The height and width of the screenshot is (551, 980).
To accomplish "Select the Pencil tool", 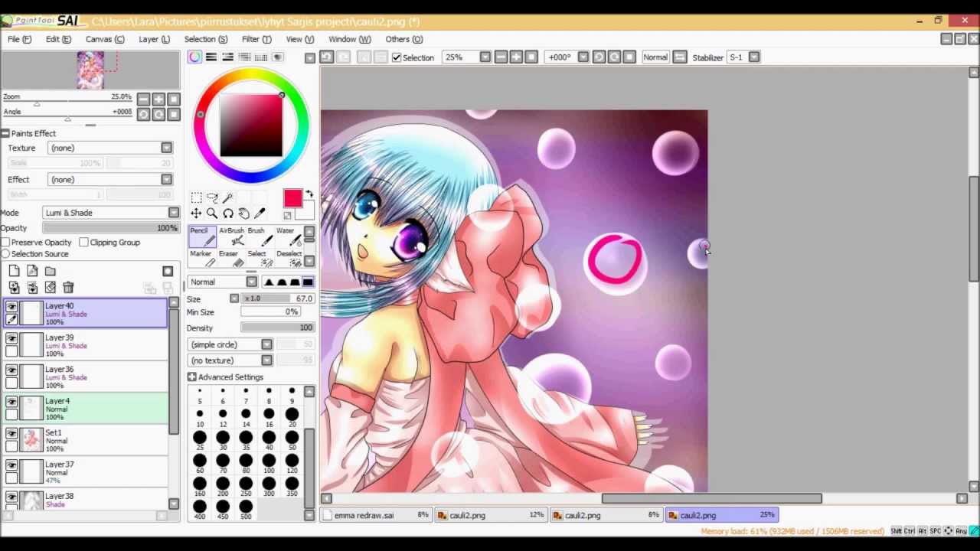I will (202, 236).
